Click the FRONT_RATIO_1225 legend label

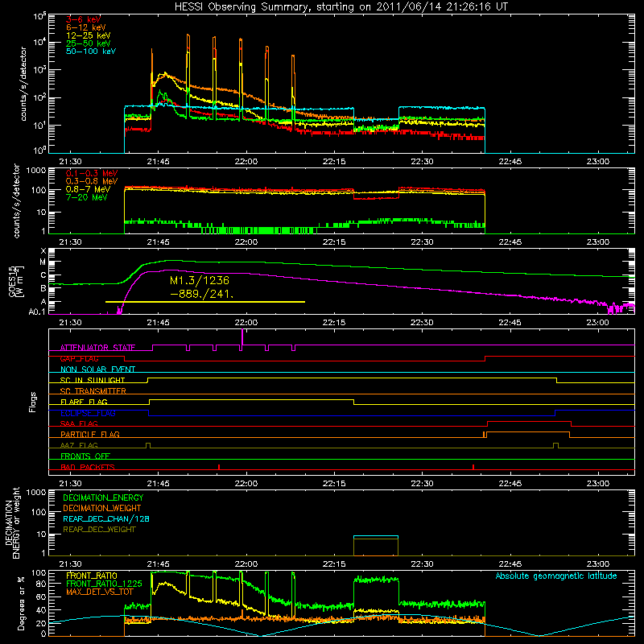click(105, 584)
